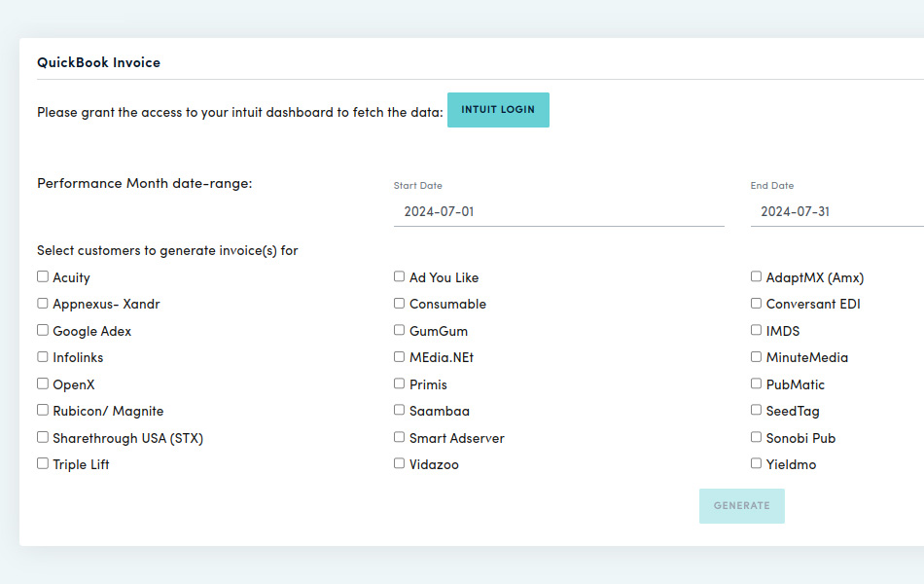Click the End Date label
Image resolution: width=924 pixels, height=584 pixels.
772,185
